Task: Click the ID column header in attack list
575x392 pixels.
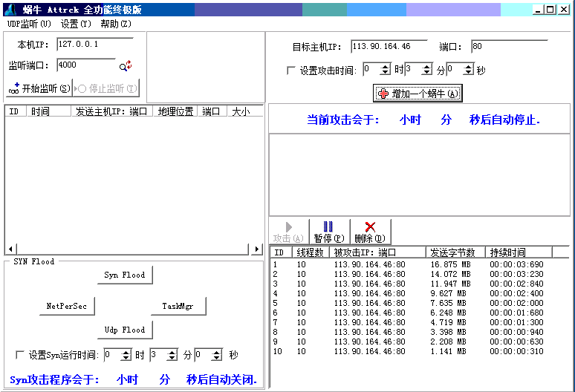Action: pos(282,252)
